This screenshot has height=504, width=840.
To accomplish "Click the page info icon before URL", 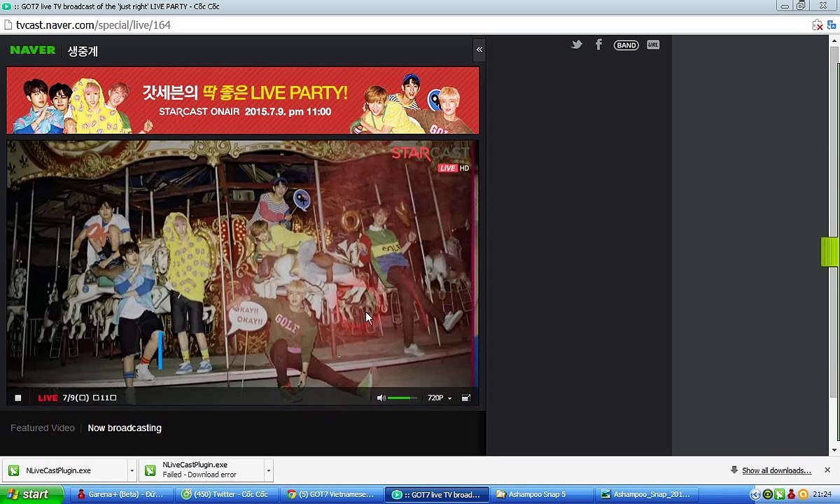I will (x=8, y=25).
